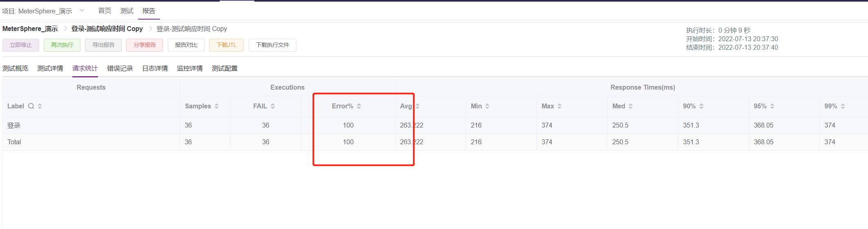Click the 登录 row label cell
Image resolution: width=868 pixels, height=229 pixels.
coord(14,126)
